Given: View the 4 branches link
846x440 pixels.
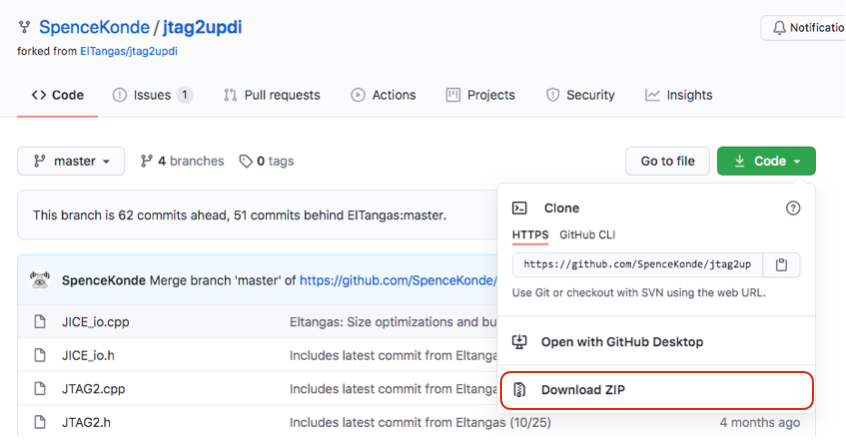Looking at the screenshot, I should click(x=182, y=161).
